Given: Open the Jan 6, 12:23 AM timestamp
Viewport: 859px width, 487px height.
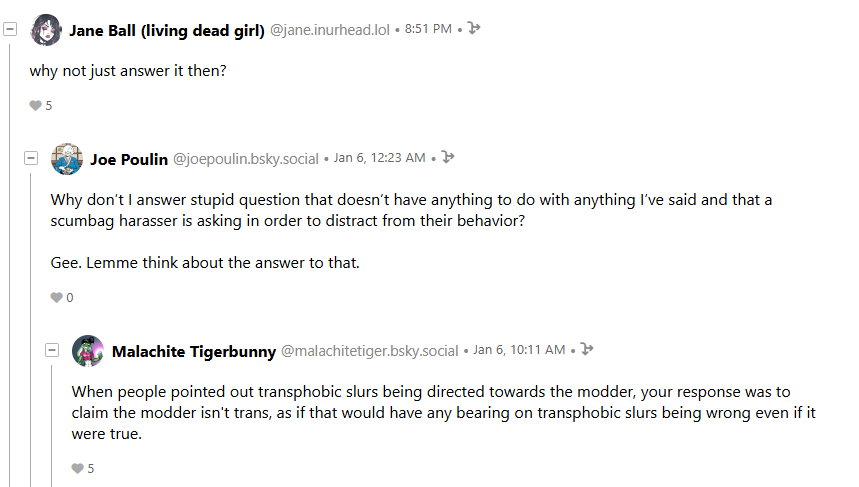Looking at the screenshot, I should pyautogui.click(x=379, y=159).
